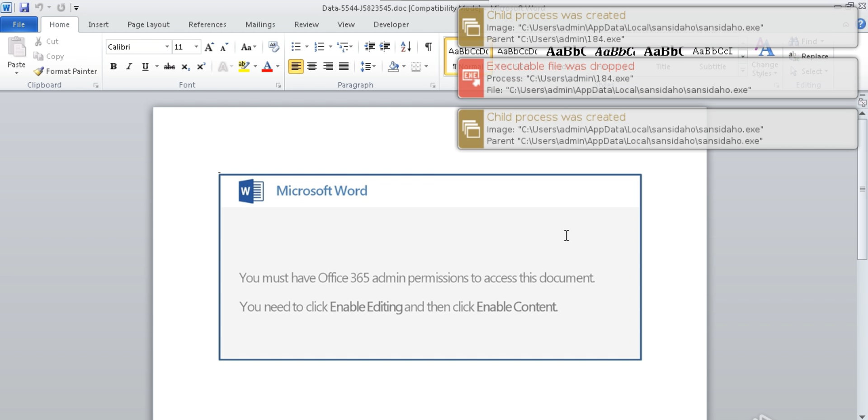Click the Center alignment icon
868x420 pixels.
[x=312, y=67]
